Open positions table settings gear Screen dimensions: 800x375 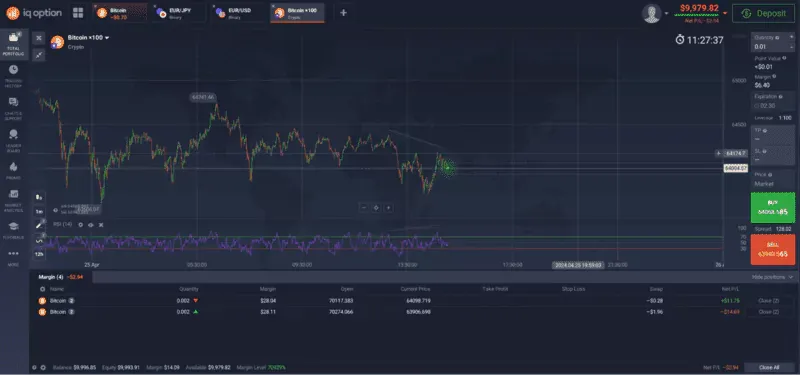click(x=42, y=289)
